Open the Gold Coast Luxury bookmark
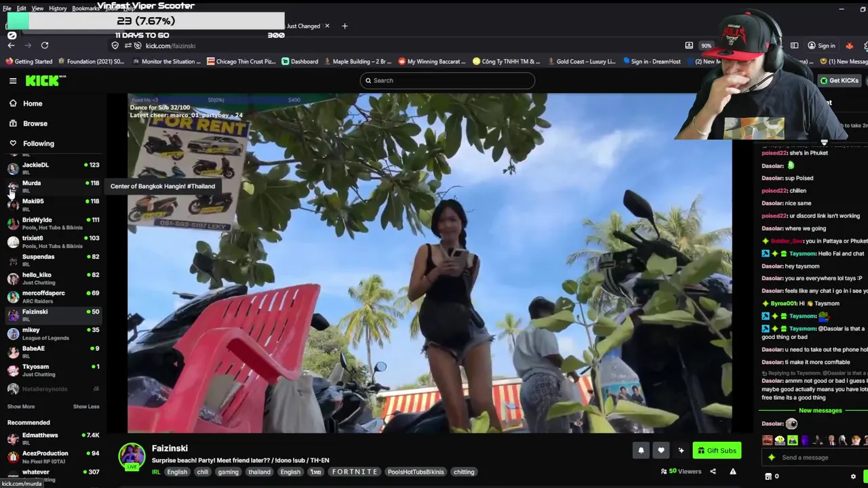 tap(581, 62)
